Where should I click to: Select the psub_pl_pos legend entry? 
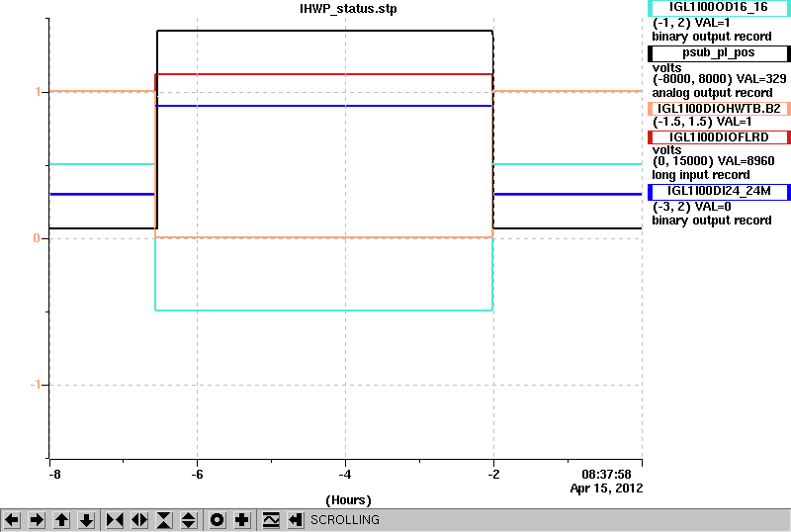719,53
